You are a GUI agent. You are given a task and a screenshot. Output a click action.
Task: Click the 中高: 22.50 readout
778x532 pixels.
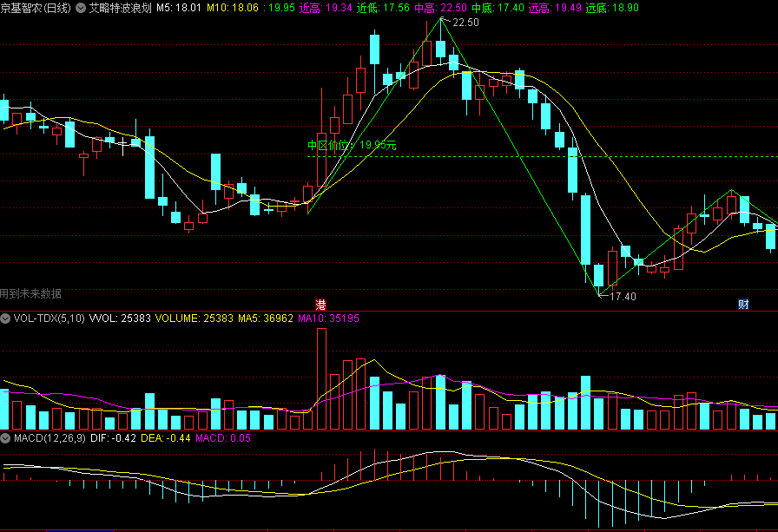coord(440,8)
